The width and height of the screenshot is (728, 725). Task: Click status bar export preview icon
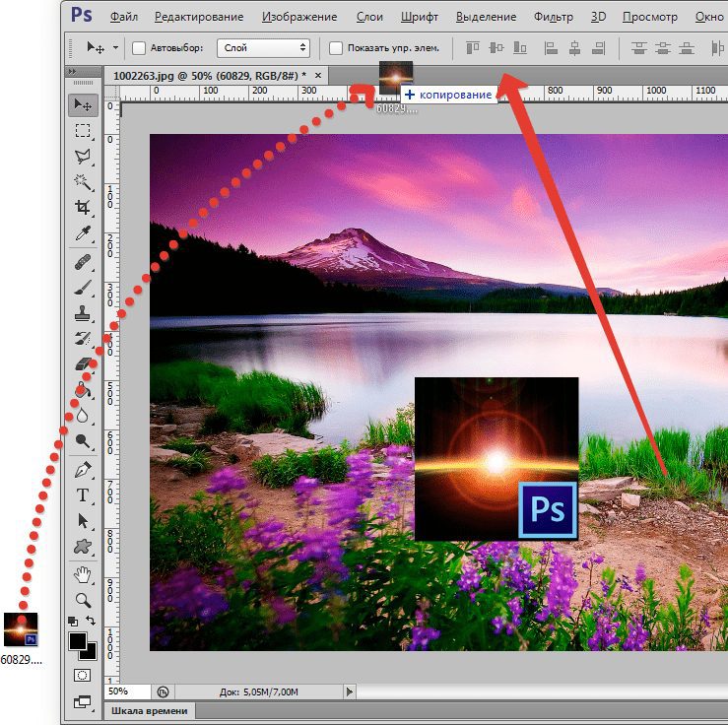pos(163,692)
